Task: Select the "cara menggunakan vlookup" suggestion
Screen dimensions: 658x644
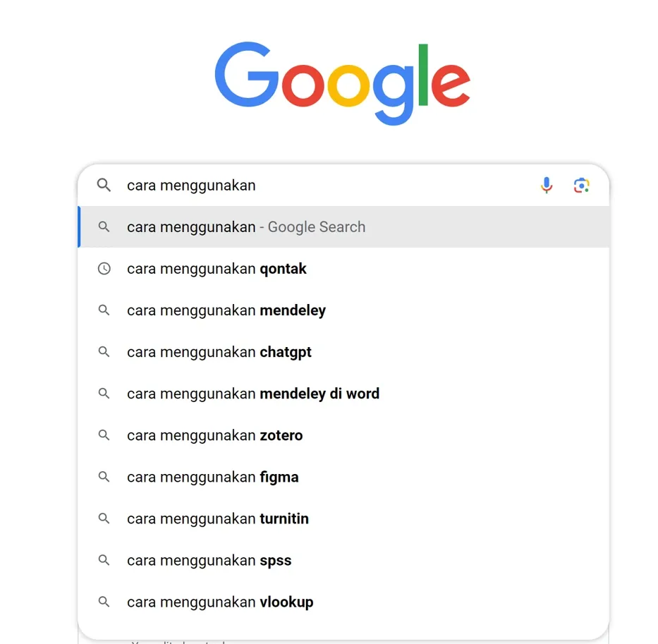Action: click(220, 602)
